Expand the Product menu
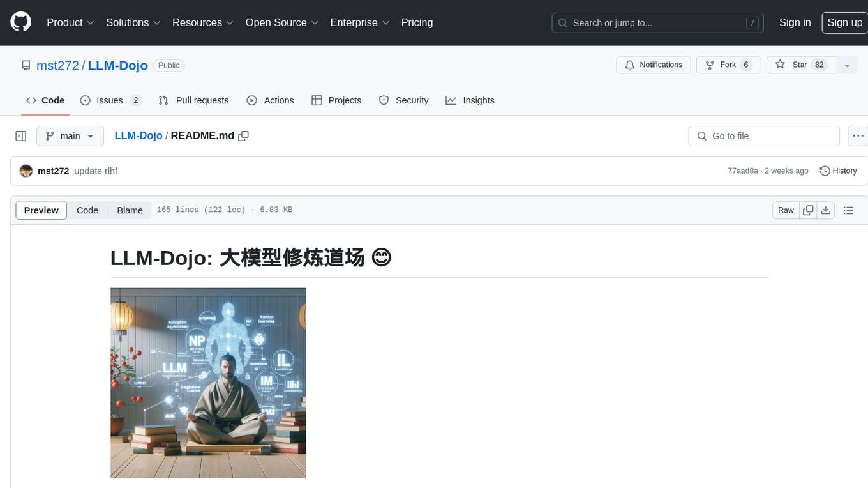 [70, 22]
